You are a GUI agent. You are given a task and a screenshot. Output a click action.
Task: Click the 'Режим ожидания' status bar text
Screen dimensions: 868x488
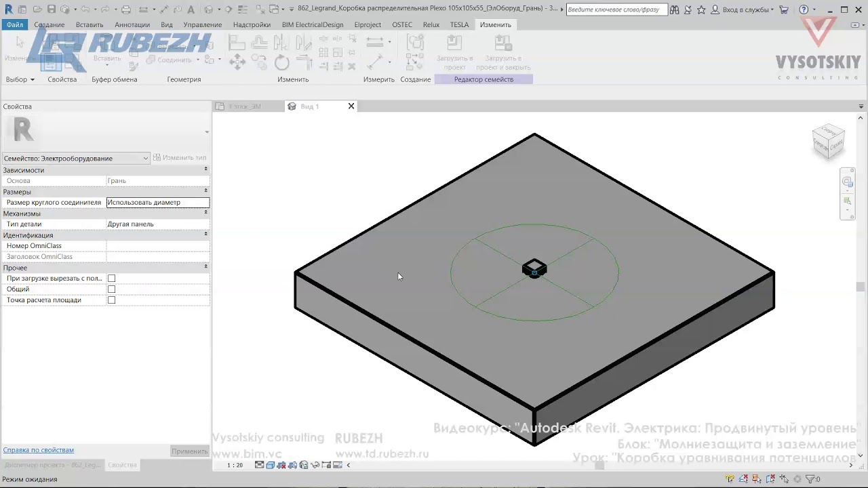click(30, 479)
